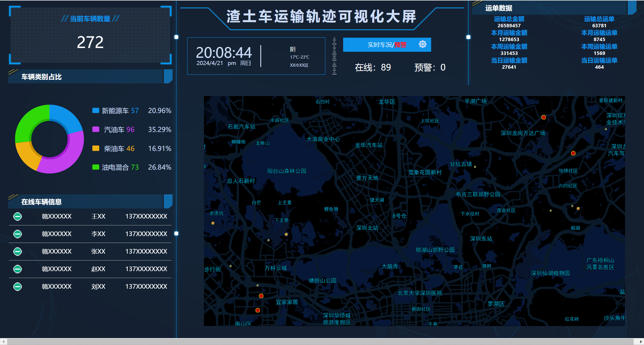The height and width of the screenshot is (345, 644).
Task: Click 本月运输金额 value 1278653
Action: pos(509,39)
